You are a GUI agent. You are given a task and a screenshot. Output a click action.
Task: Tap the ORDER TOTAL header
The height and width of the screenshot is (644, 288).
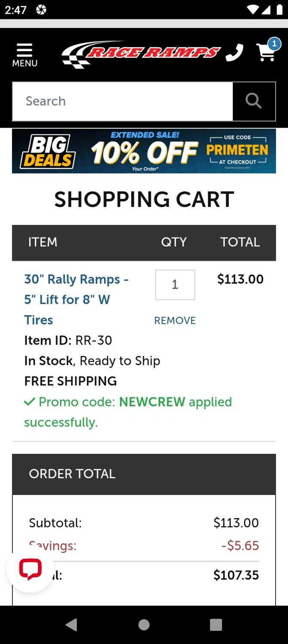click(x=72, y=474)
